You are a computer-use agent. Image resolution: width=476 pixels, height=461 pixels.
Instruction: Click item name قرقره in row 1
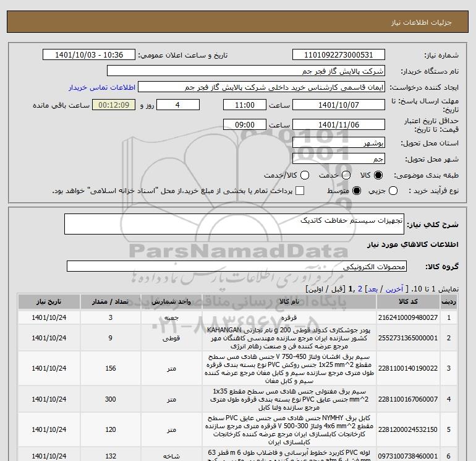[x=289, y=318]
